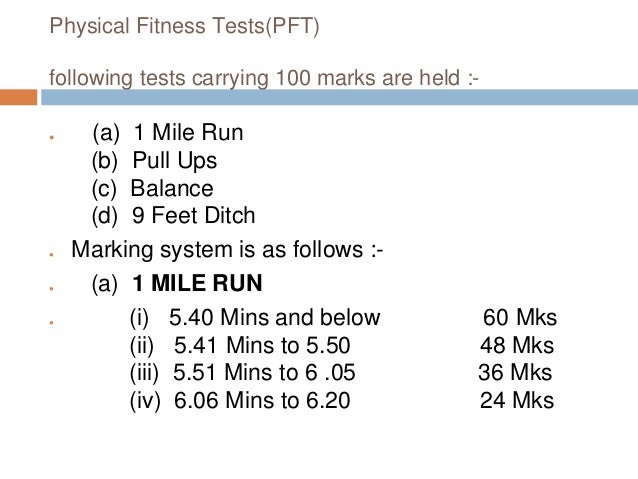Select the '(c) Balance' list item
This screenshot has height=479, width=638.
point(153,188)
